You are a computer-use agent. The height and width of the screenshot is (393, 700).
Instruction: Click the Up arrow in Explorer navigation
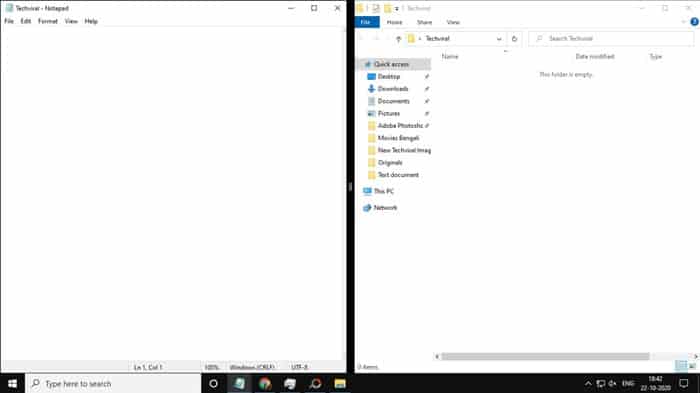399,39
